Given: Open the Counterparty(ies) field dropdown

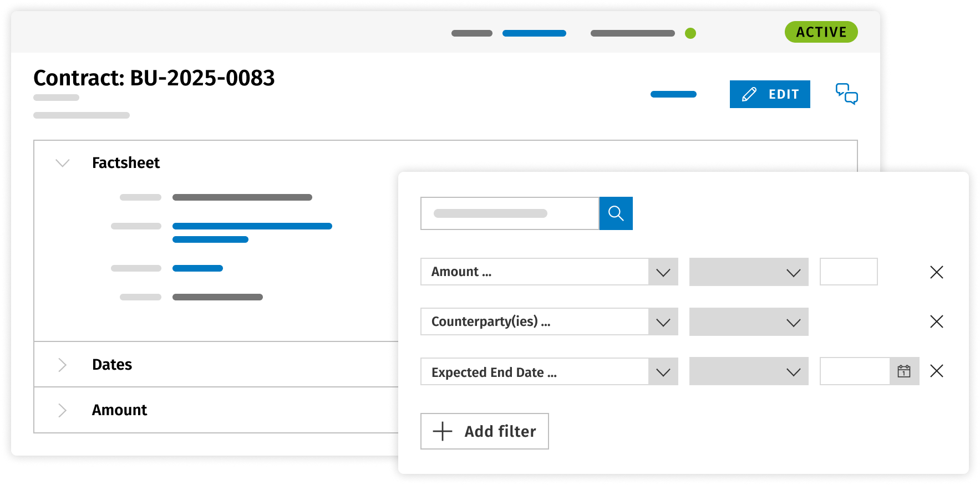Looking at the screenshot, I should (663, 322).
